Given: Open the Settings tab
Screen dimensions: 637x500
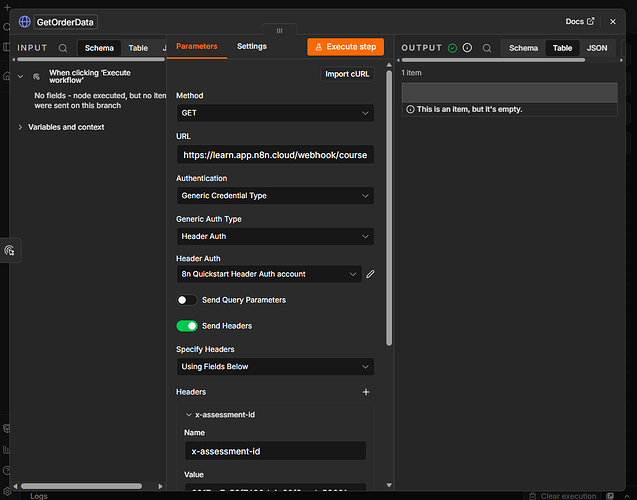Looking at the screenshot, I should pos(252,46).
